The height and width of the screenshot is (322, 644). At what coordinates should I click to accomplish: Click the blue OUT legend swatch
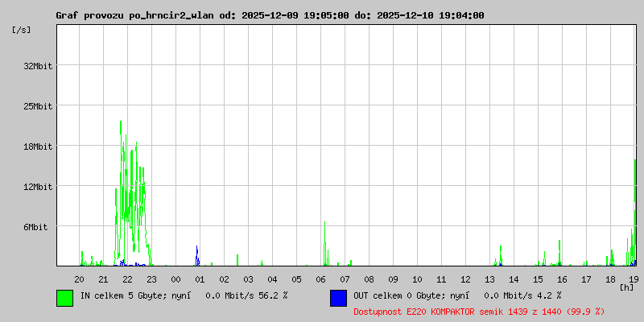click(x=338, y=298)
